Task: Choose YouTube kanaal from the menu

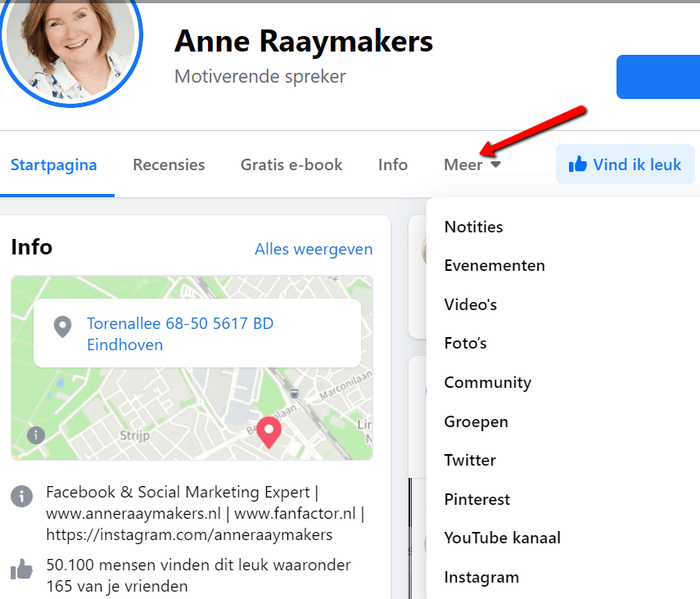Action: tap(502, 538)
